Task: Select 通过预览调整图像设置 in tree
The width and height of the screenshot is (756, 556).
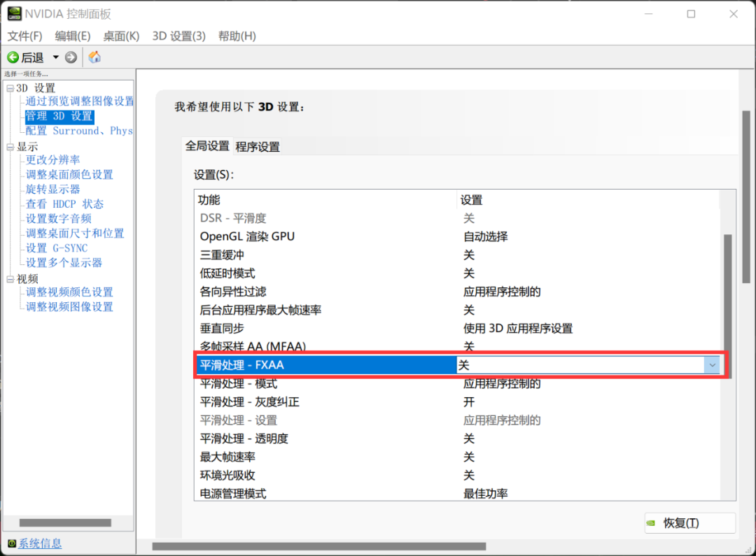Action: click(x=80, y=101)
